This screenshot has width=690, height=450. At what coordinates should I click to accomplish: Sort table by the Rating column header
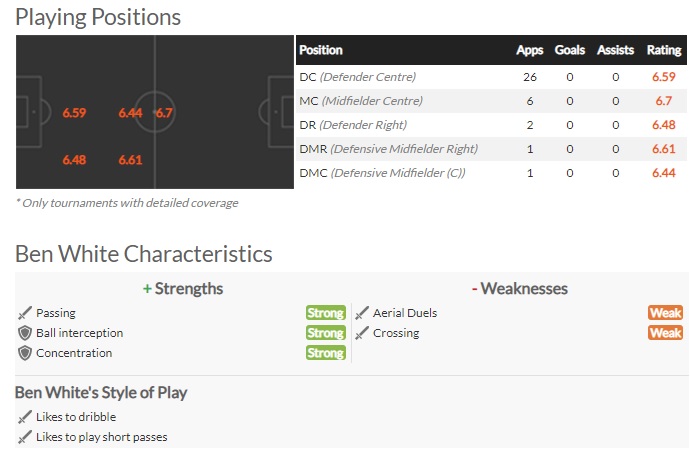coord(664,50)
